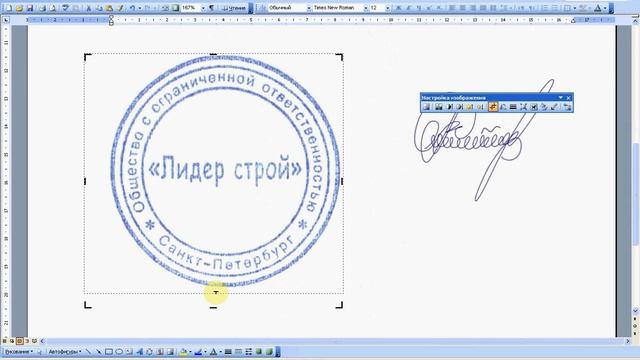This screenshot has width=640, height=360.
Task: Open the Format Picture dialog
Action: (544, 107)
